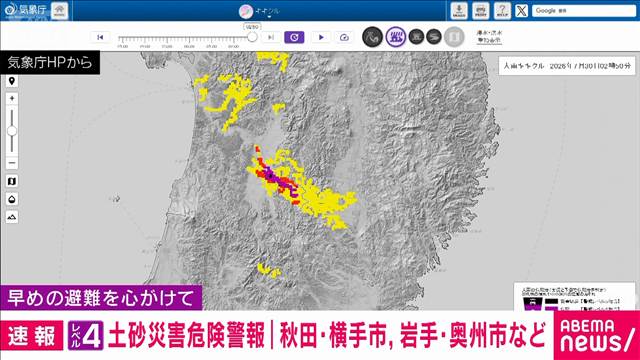Viewport: 640px width, 360px height.
Task: Click the 気象庁 logo
Action: coord(25,11)
